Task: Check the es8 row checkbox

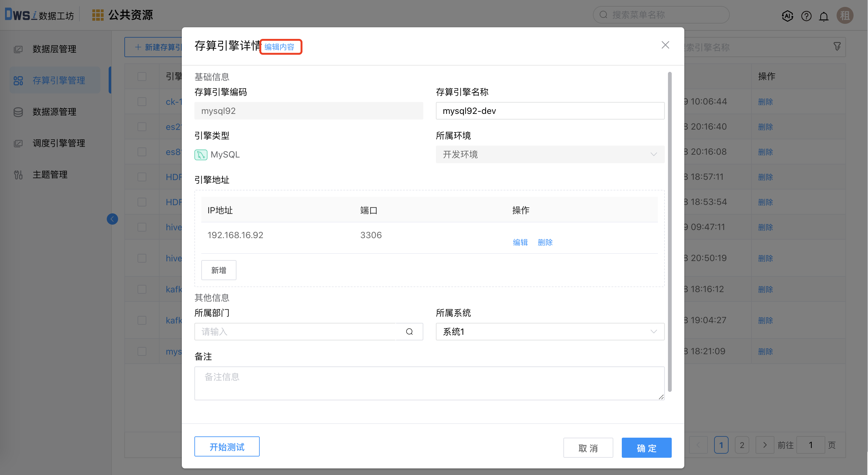Action: 142,152
